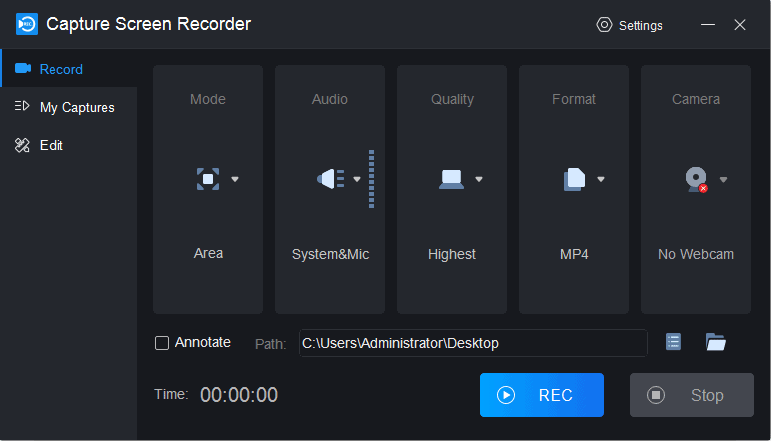Click the Highest quality label
771x441 pixels.
[452, 254]
